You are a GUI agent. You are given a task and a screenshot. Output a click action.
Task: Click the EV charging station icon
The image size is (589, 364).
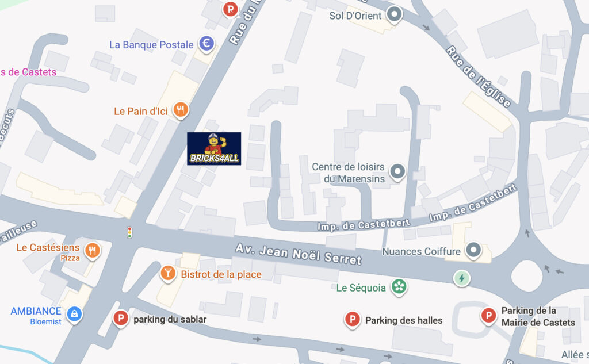462,278
